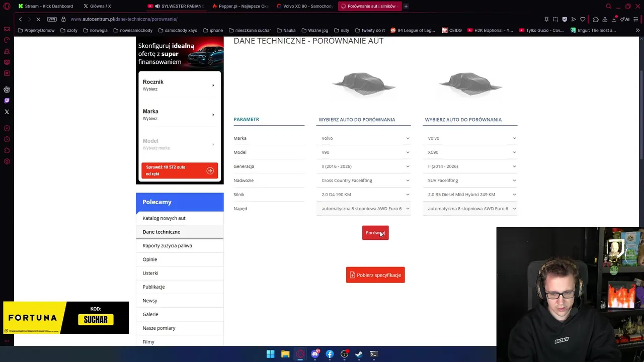Open Usterki sidebar link
Image resolution: width=644 pixels, height=362 pixels.
pyautogui.click(x=150, y=273)
